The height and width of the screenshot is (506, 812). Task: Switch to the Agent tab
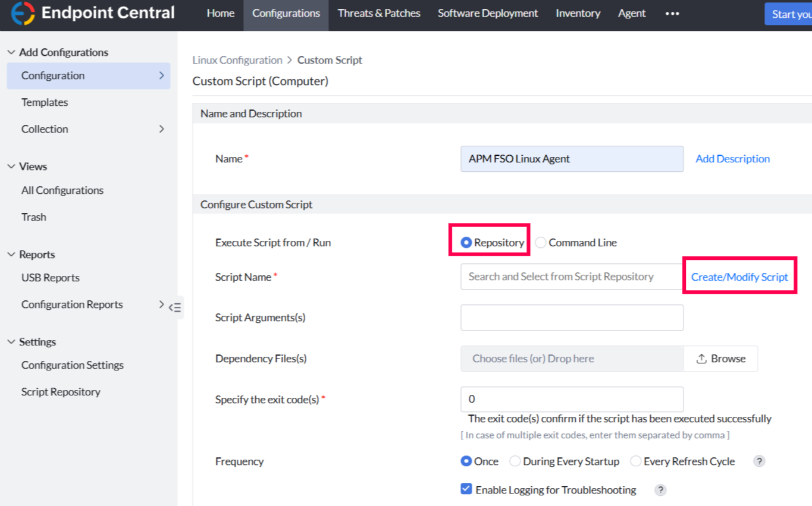coord(632,13)
